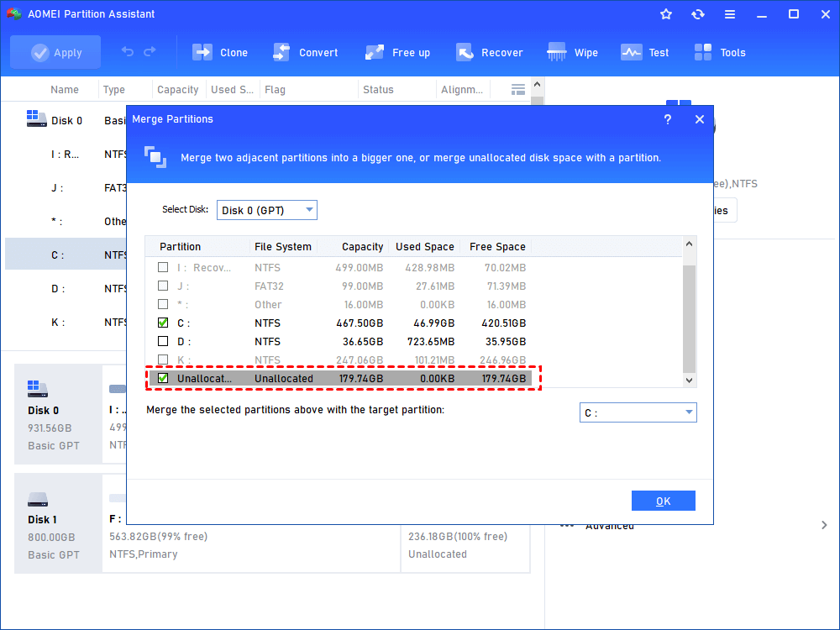Click the Apply checkmark button
Screen dimensions: 840x630
(55, 52)
